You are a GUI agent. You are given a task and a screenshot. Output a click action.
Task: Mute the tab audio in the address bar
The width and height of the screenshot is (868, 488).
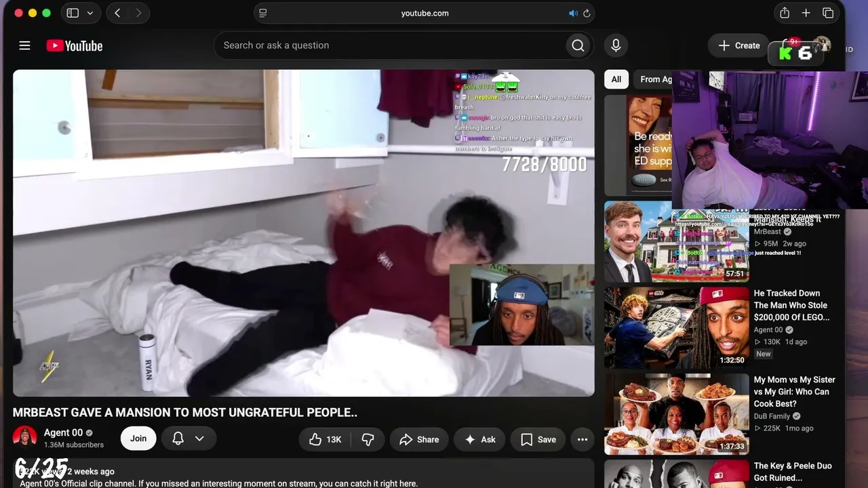[573, 13]
